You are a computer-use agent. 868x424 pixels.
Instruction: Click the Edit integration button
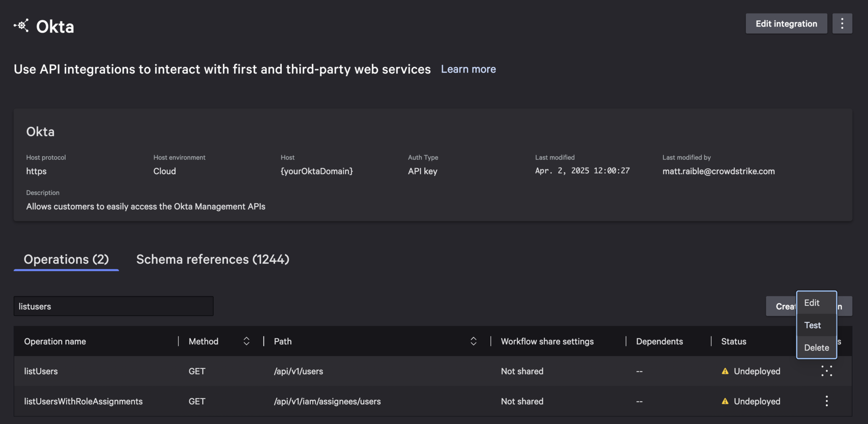pyautogui.click(x=786, y=23)
